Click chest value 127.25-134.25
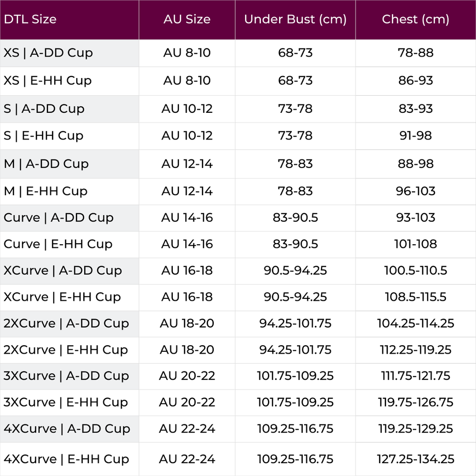The width and height of the screenshot is (476, 476). pos(416,459)
